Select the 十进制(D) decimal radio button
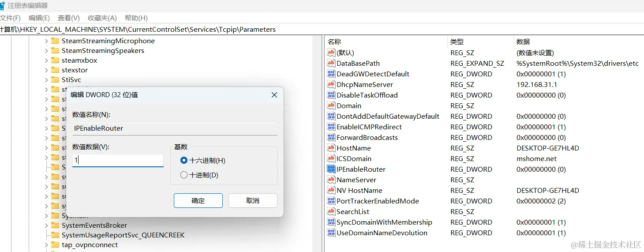 point(184,175)
